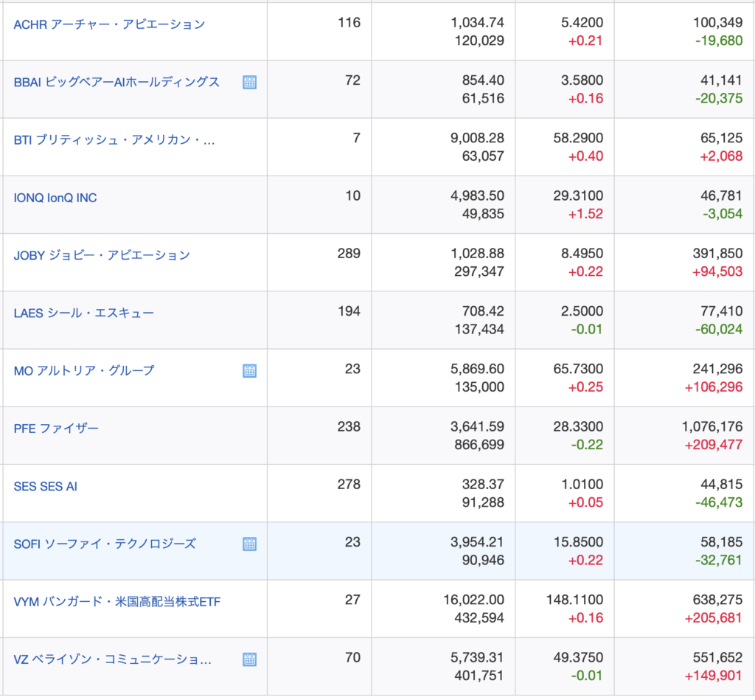This screenshot has width=755, height=700.
Task: Open the calendar icon beside MO アルトリア・グループ
Action: tap(249, 370)
